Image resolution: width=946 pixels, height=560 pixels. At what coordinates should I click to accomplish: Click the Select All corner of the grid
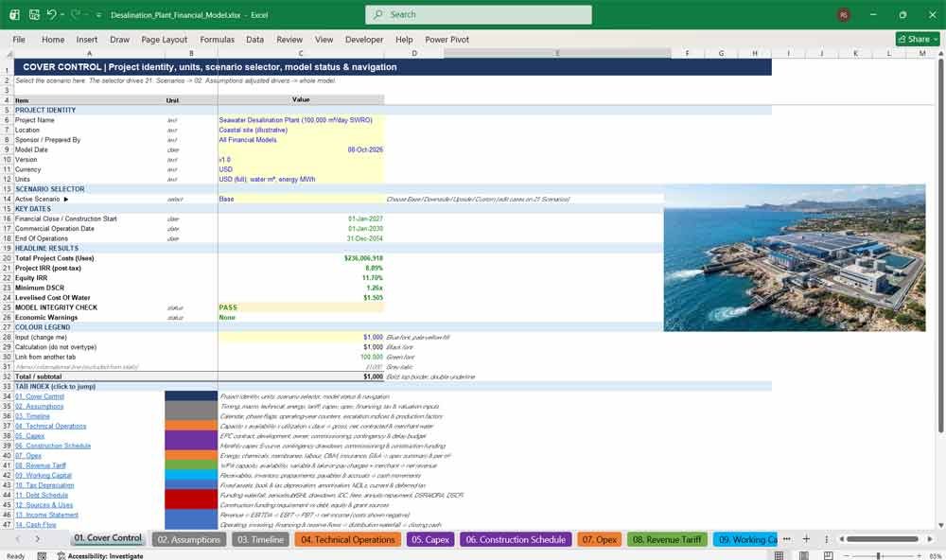point(8,54)
